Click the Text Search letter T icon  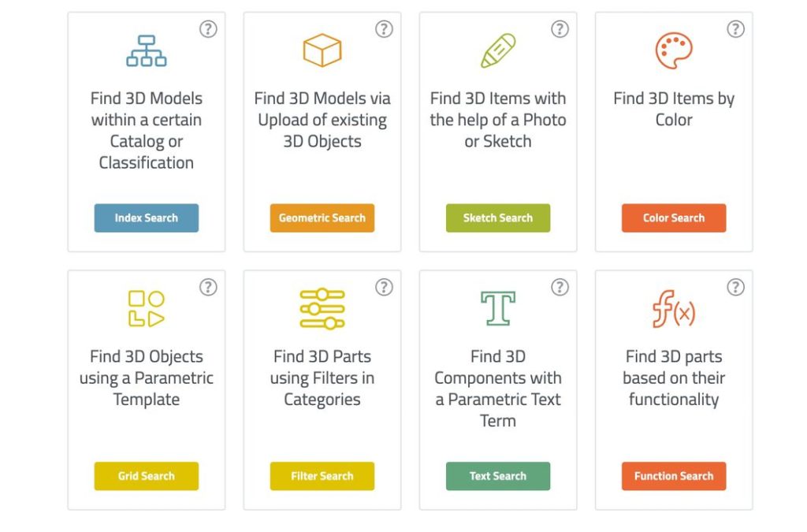(498, 308)
